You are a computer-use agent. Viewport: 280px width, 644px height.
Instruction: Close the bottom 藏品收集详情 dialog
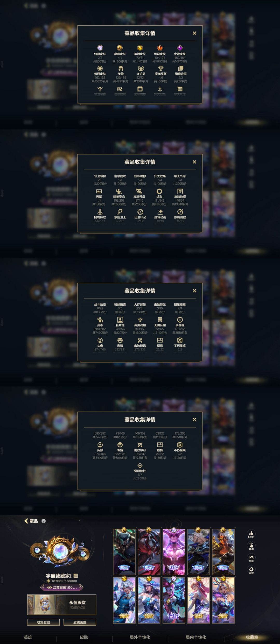pos(194,419)
